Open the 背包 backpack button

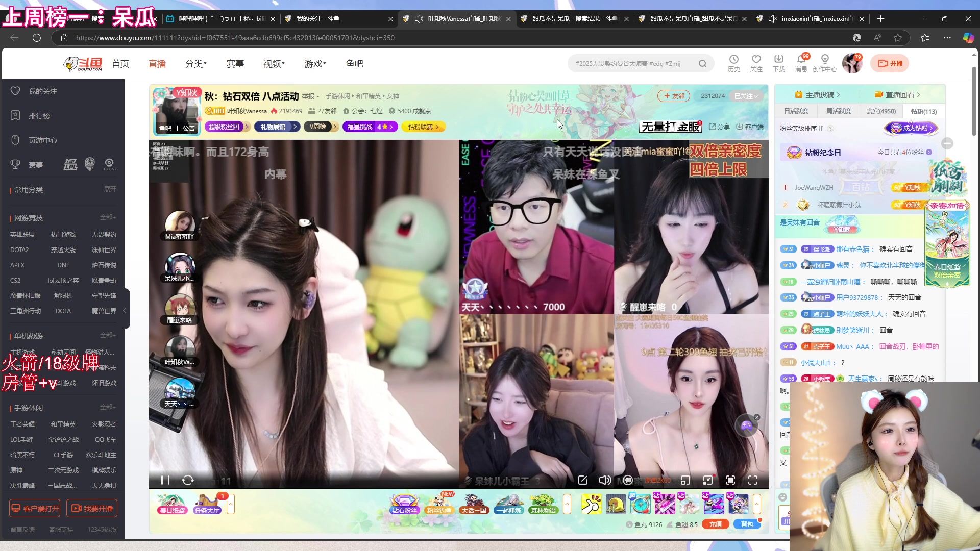point(747,524)
